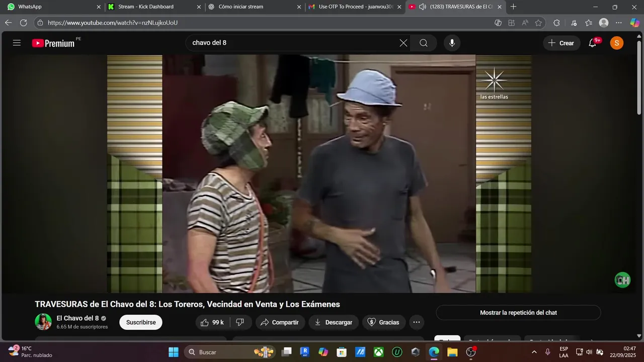
Task: Reload the page
Action: pyautogui.click(x=24, y=23)
